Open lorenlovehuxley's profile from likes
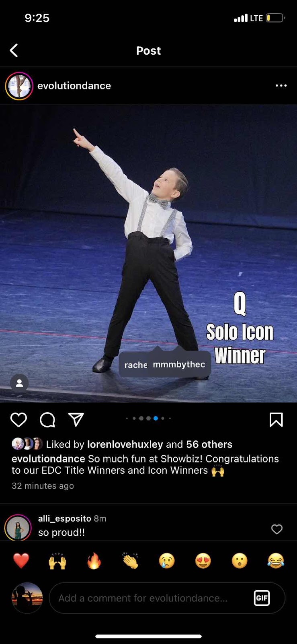The width and height of the screenshot is (297, 644). [125, 444]
